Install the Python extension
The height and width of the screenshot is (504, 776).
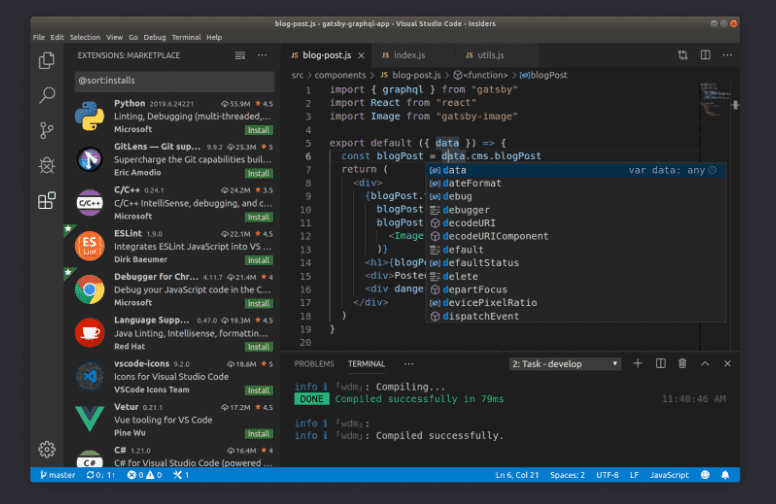click(259, 129)
